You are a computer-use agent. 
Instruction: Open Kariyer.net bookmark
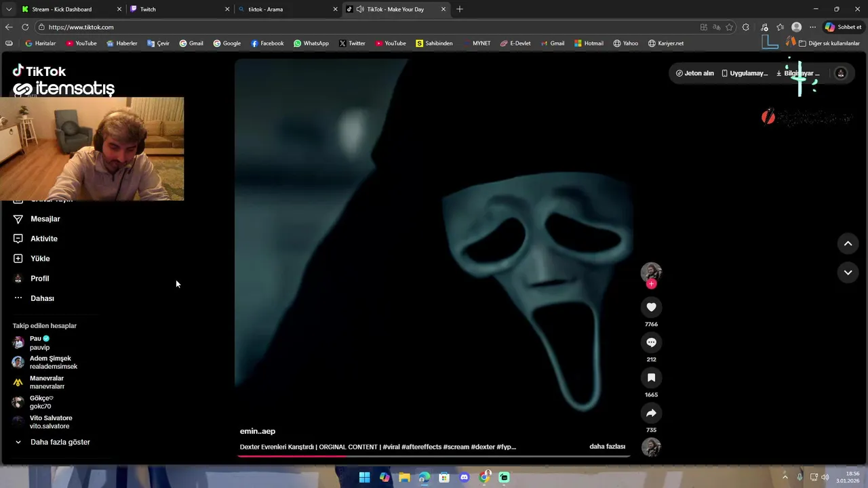point(665,43)
